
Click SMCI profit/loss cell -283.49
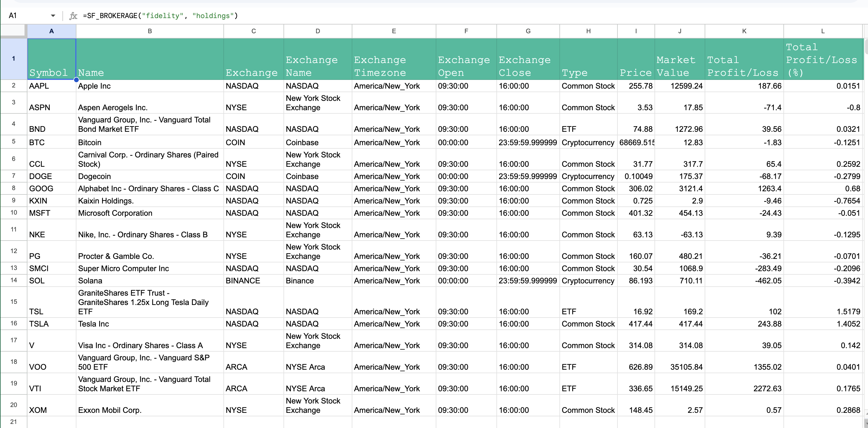click(x=744, y=269)
